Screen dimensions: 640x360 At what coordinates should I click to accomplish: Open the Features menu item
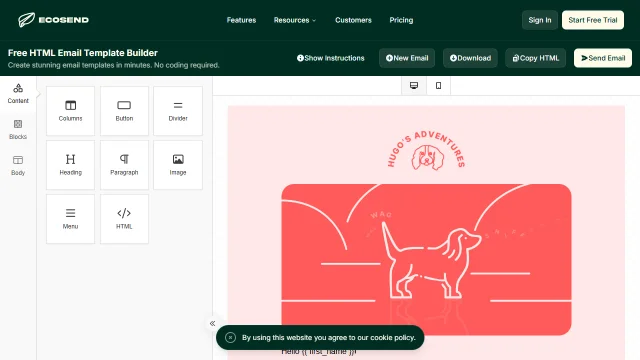click(x=241, y=20)
